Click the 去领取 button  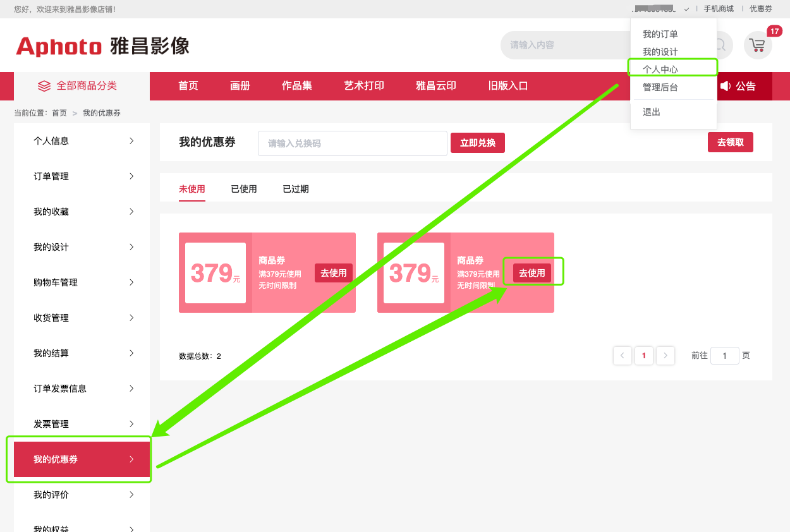[x=730, y=142]
